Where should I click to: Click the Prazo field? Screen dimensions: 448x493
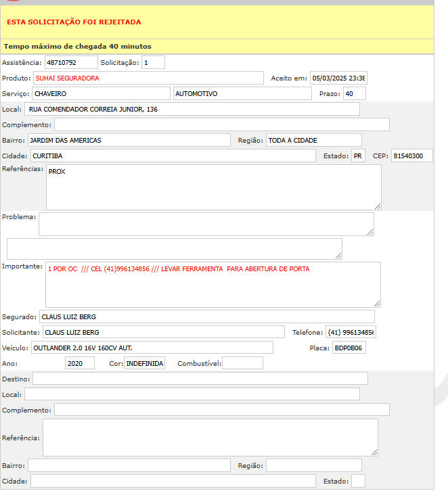tap(354, 93)
